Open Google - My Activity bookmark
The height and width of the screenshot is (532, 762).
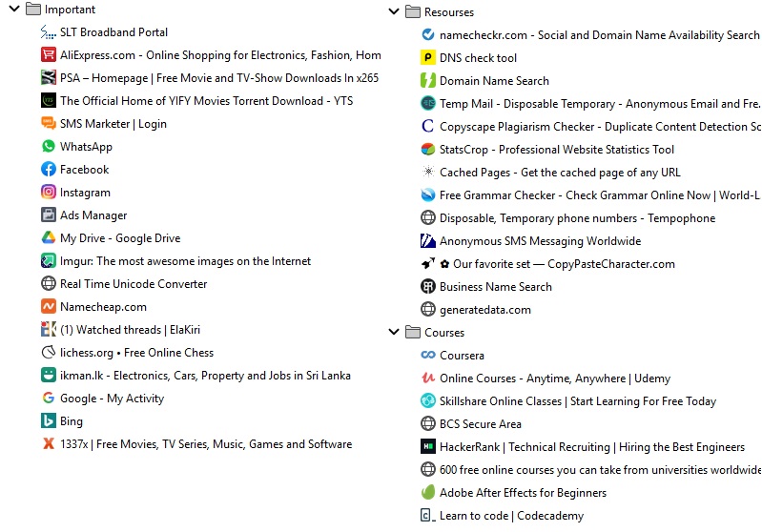pos(113,399)
